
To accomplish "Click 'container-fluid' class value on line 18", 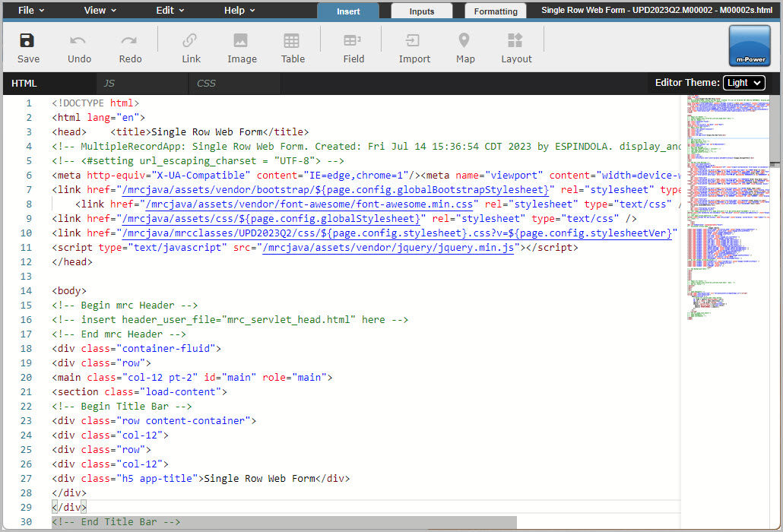I will 166,349.
